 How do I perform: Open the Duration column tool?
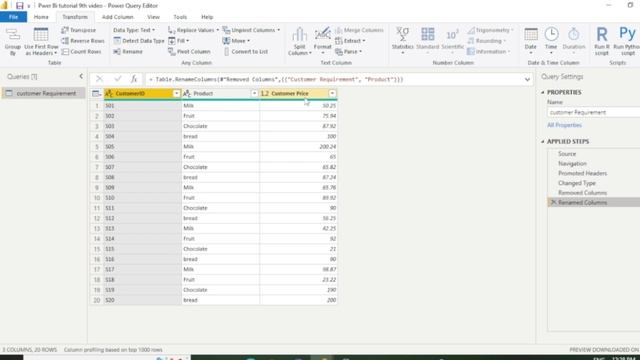tap(573, 41)
